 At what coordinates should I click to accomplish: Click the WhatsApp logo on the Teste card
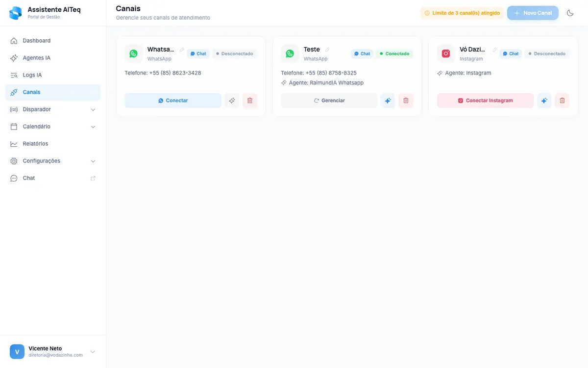click(x=290, y=53)
